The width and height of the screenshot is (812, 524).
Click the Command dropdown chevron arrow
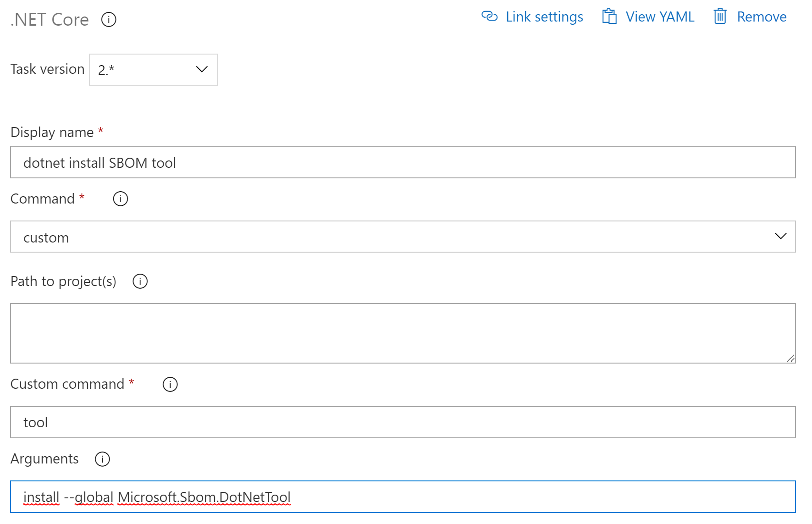780,236
